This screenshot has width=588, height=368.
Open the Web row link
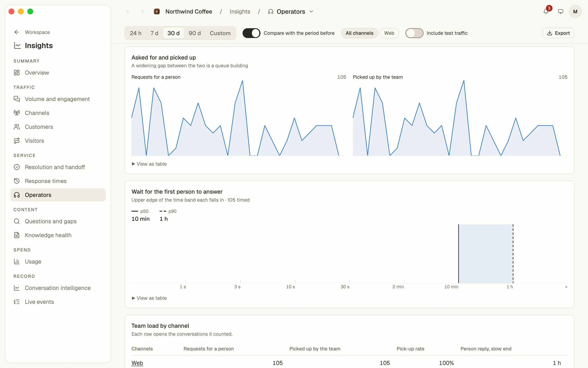click(x=137, y=363)
